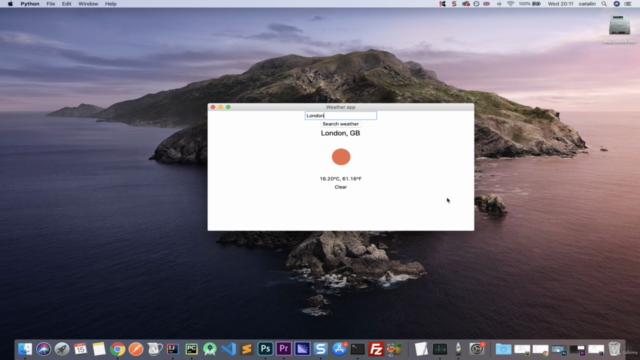Open Postman orange icon in dock
This screenshot has height=360, width=640.
pyautogui.click(x=136, y=349)
